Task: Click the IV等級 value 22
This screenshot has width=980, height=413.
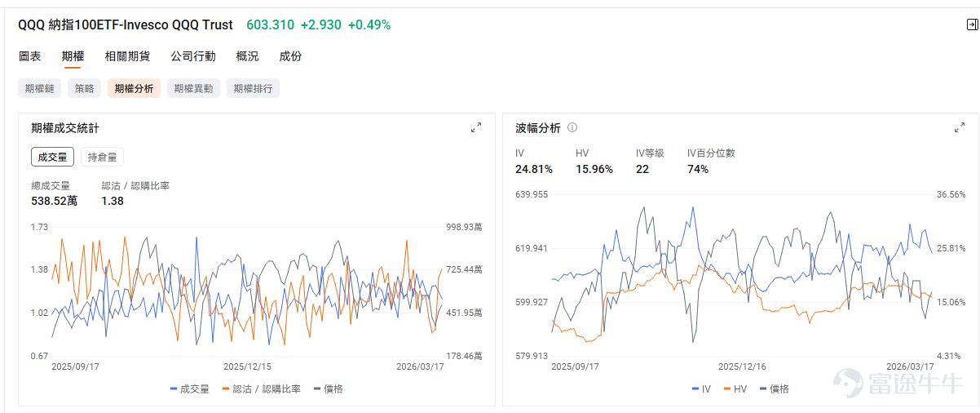Action: tap(642, 169)
